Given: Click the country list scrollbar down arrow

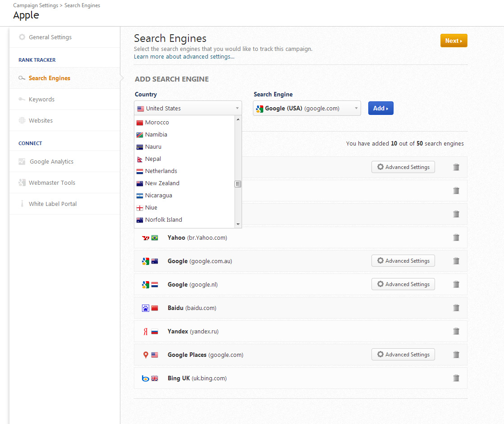Looking at the screenshot, I should pyautogui.click(x=238, y=224).
